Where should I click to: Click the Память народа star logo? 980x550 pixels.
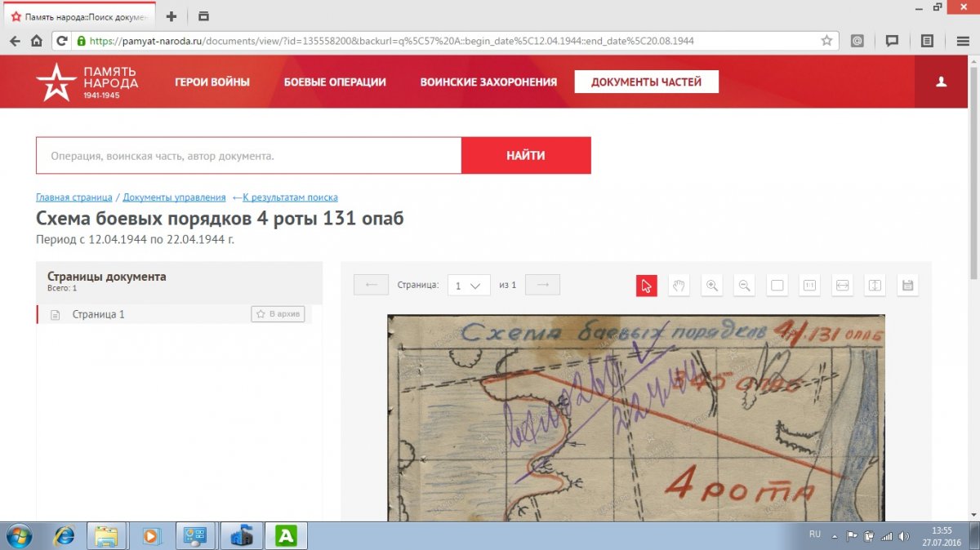[x=55, y=82]
